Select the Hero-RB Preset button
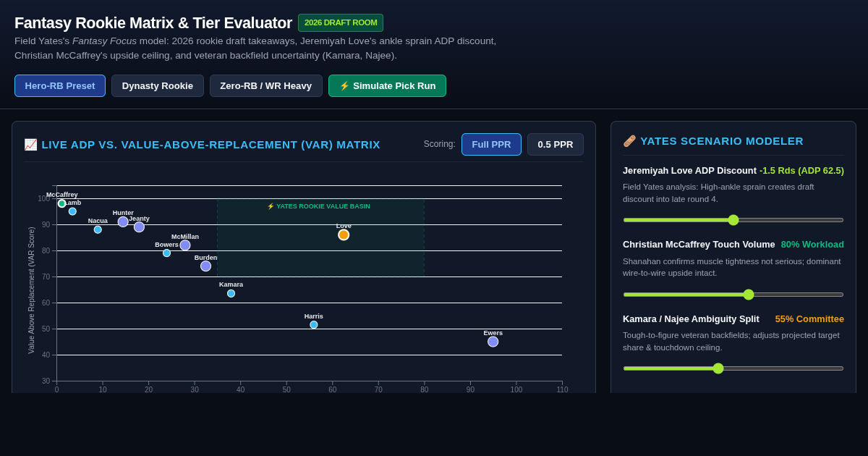This screenshot has width=868, height=456. click(x=60, y=85)
